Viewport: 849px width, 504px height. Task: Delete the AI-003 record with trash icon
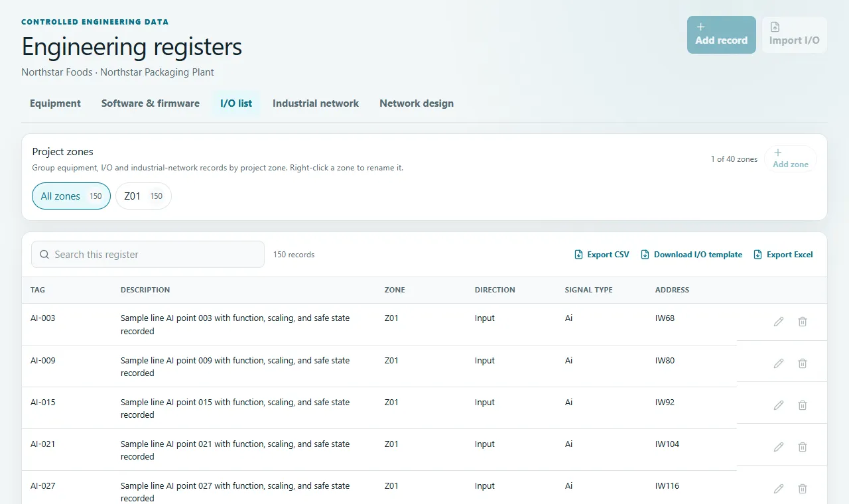pos(803,322)
